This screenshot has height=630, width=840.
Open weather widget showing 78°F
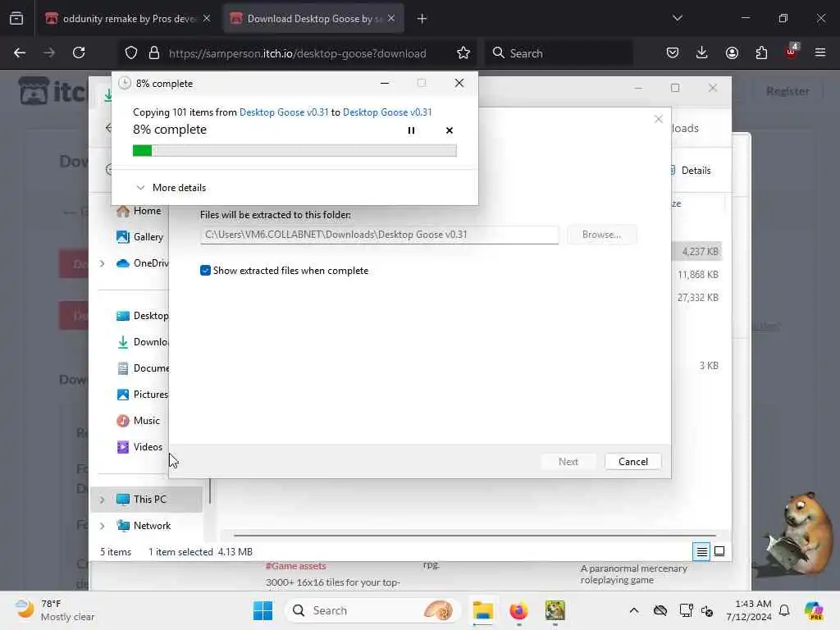tap(55, 610)
